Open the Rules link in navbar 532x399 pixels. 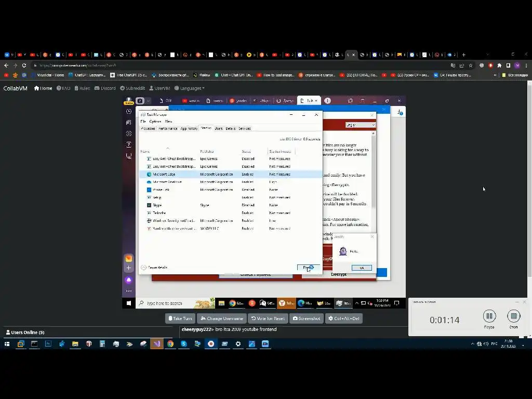tap(82, 88)
